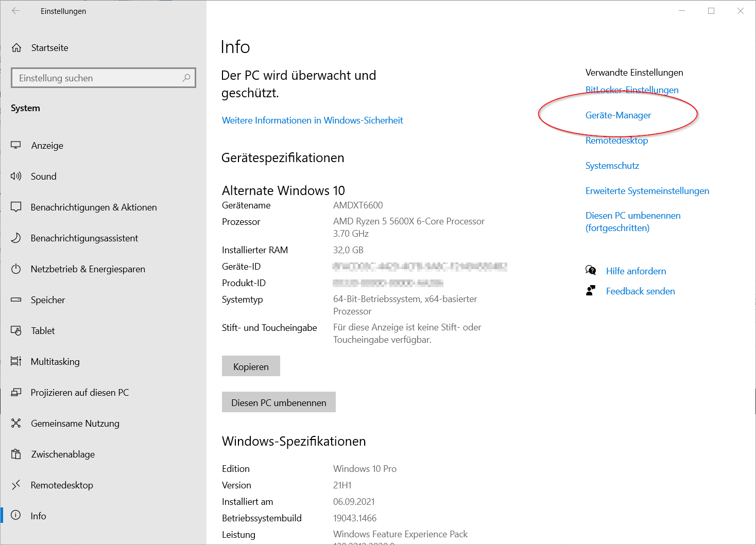756x545 pixels.
Task: Click the Anzeige monitor icon
Action: click(x=16, y=146)
